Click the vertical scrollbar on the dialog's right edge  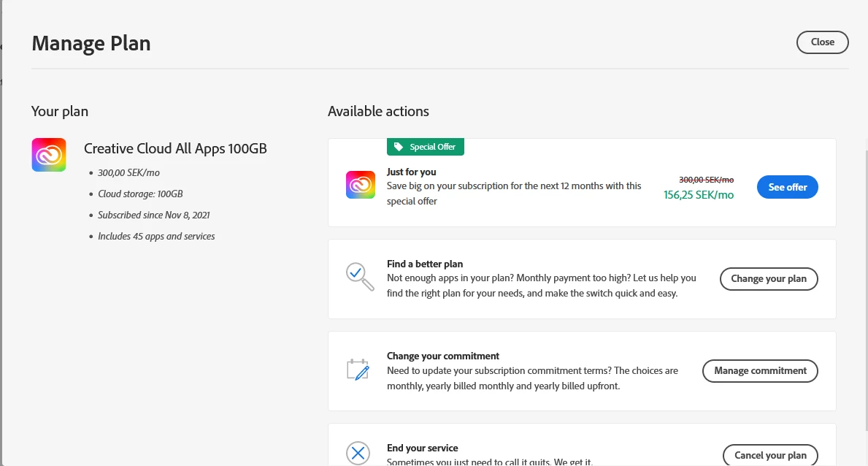[x=866, y=219]
